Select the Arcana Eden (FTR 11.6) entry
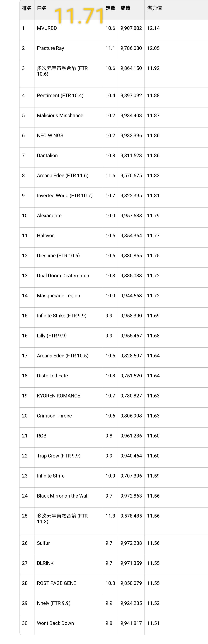The image size is (208, 644). [62, 176]
